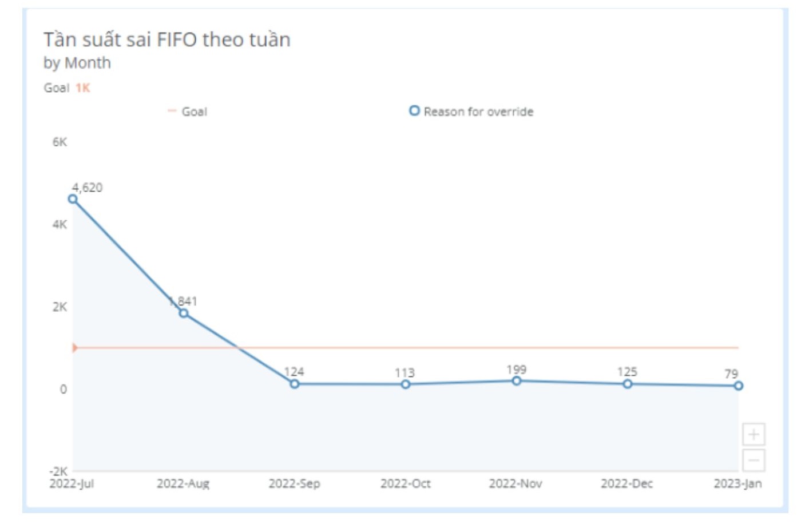Click the 2022-Oct data point marker
Image resolution: width=809 pixels, height=532 pixels.
point(405,384)
